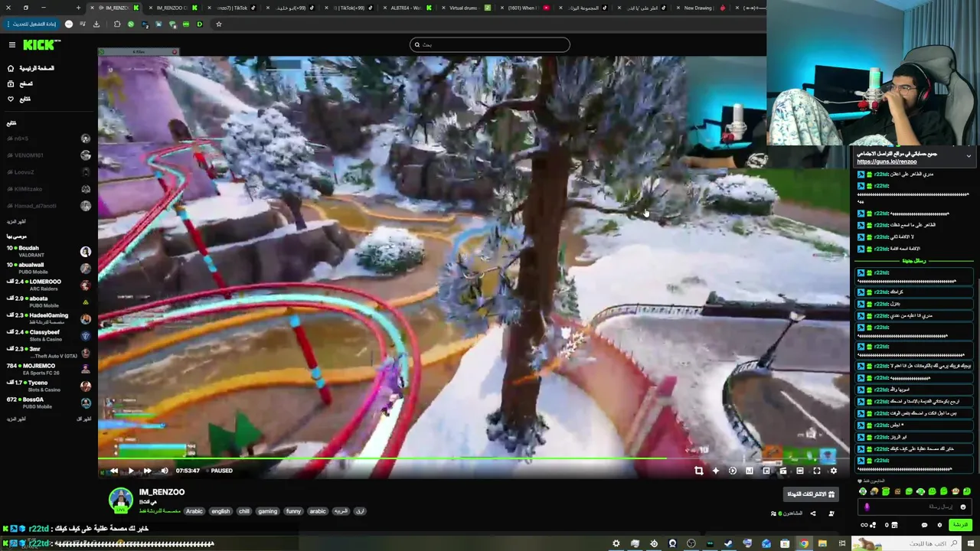Click the IM_RENZOO channel avatar
Screen dimensions: 980x551
click(121, 500)
